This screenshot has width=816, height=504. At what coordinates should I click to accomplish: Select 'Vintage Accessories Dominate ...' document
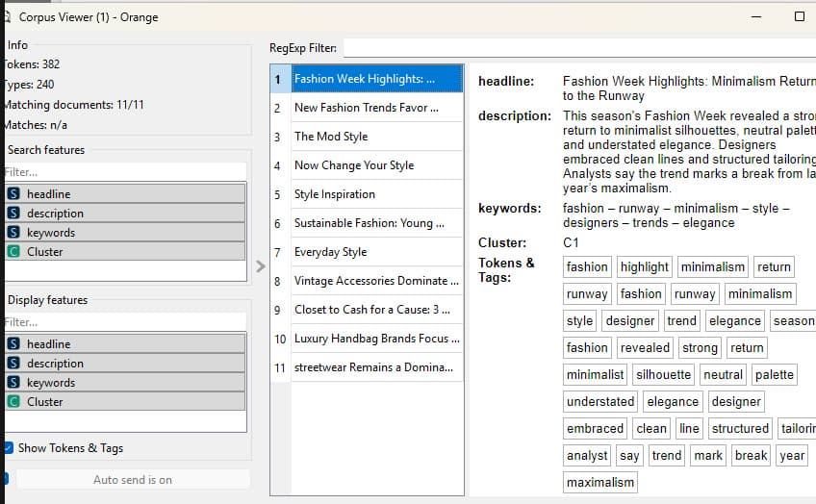pos(376,281)
